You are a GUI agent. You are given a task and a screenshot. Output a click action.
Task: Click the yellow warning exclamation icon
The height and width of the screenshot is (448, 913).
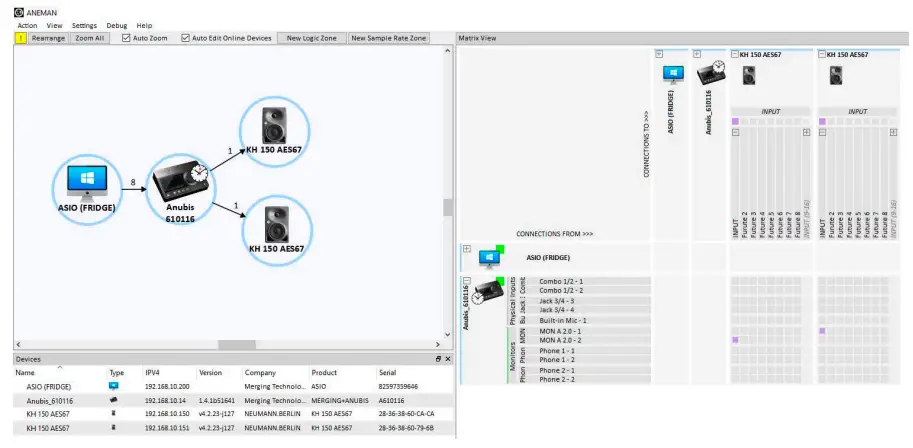(x=20, y=38)
